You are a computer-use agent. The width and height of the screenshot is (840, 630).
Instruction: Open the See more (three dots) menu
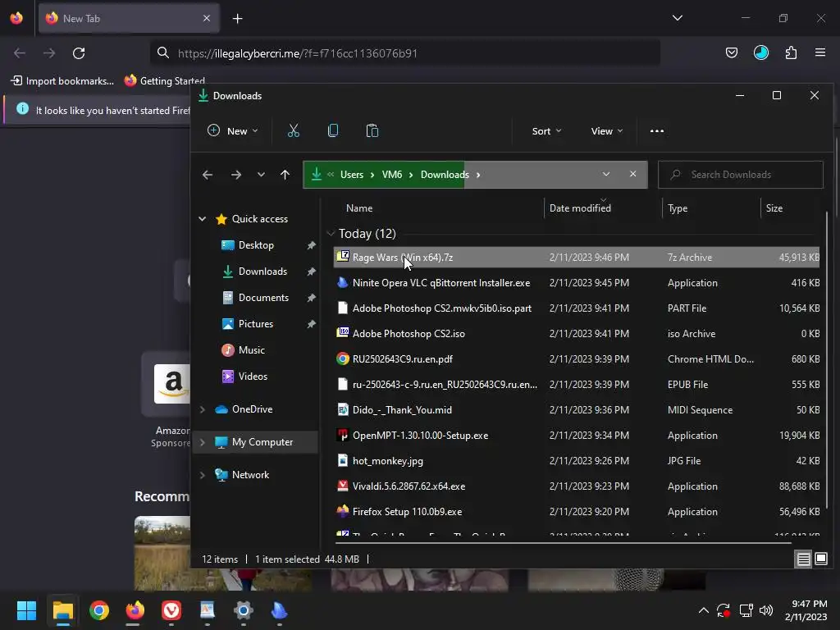pyautogui.click(x=657, y=130)
